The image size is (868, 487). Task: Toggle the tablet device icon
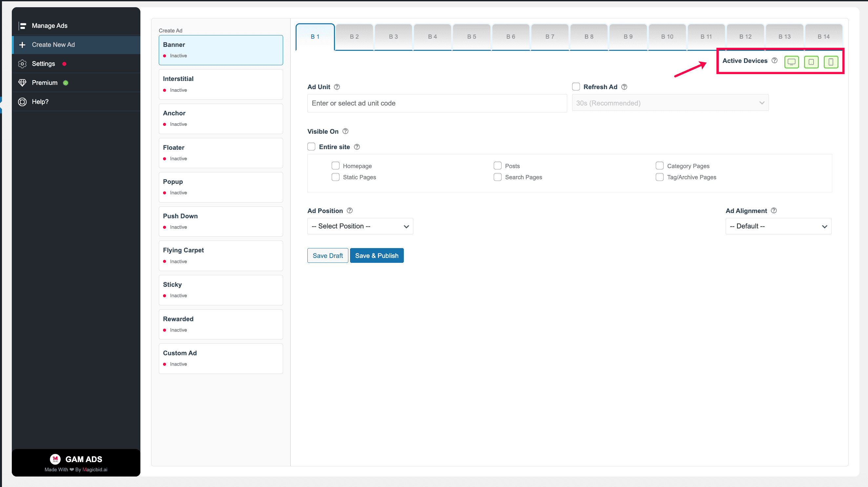[x=811, y=62]
